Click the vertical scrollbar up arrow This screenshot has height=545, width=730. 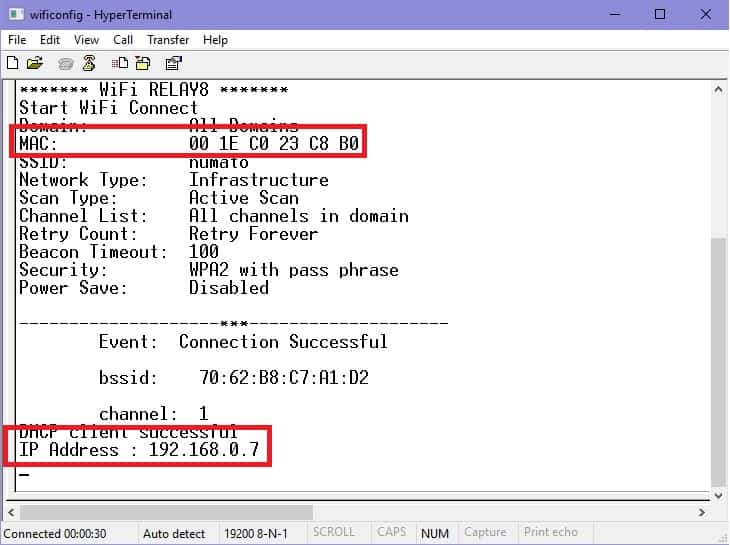[718, 89]
